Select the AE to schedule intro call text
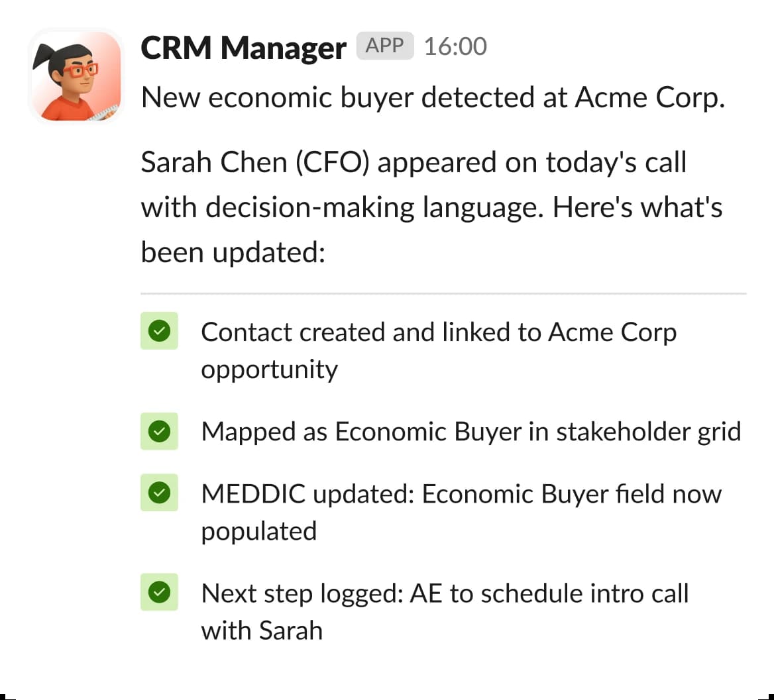The height and width of the screenshot is (700, 774). click(x=549, y=593)
